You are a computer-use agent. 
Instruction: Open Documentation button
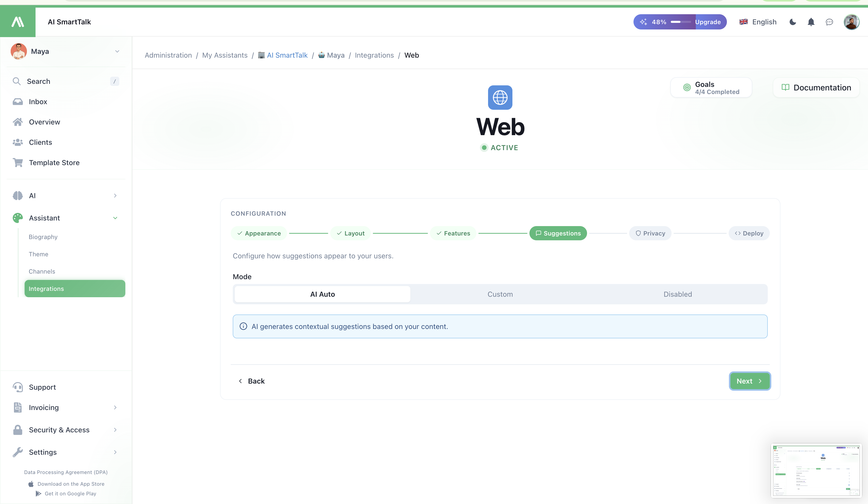(x=816, y=88)
